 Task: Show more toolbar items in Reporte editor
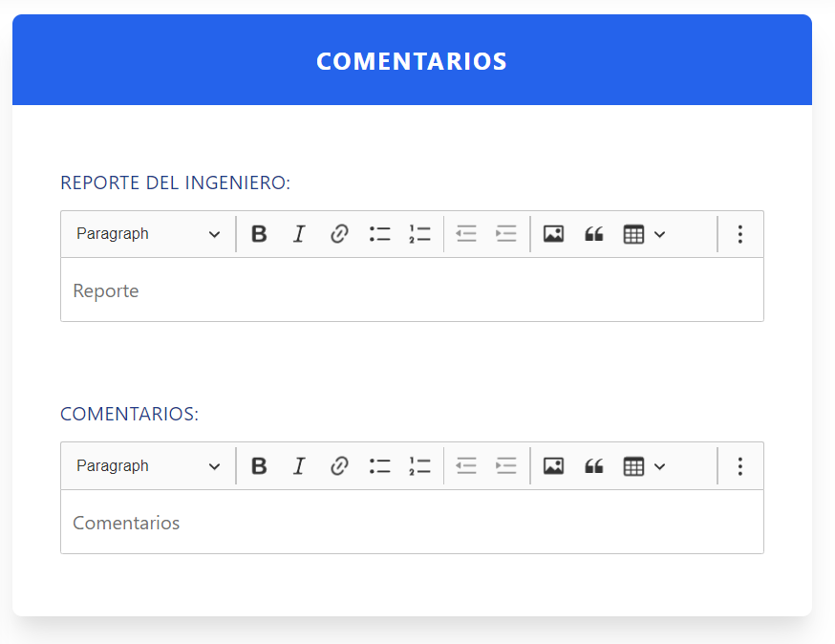(739, 234)
